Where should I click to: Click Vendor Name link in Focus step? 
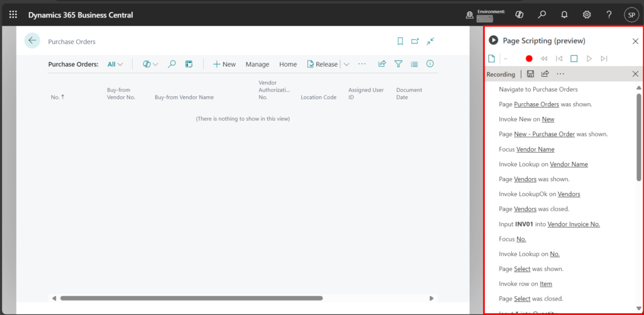[x=535, y=149]
